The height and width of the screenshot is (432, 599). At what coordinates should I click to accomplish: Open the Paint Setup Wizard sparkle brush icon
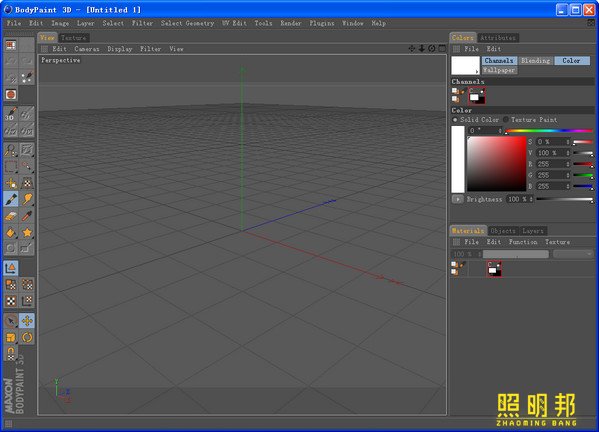tap(27, 78)
